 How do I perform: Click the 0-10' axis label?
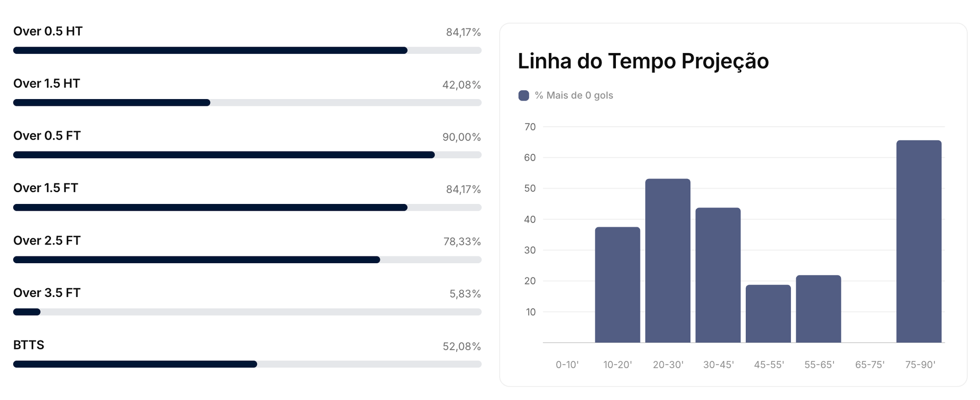pos(567,365)
